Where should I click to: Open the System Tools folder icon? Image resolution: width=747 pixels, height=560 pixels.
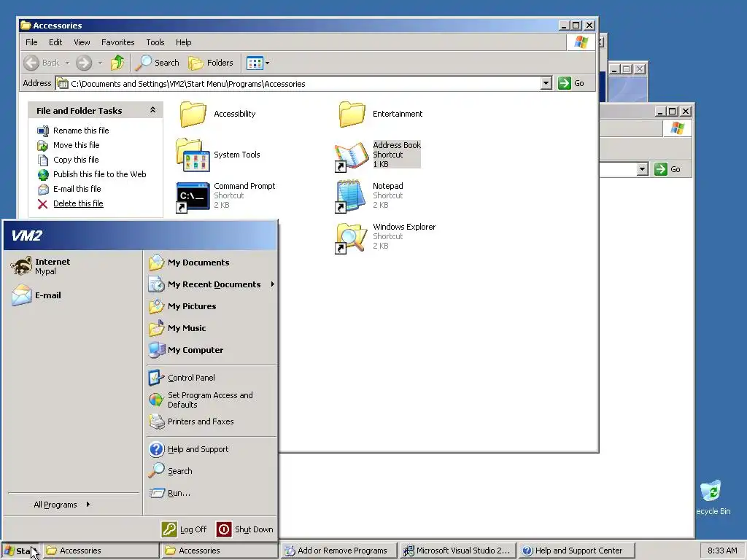coord(193,155)
